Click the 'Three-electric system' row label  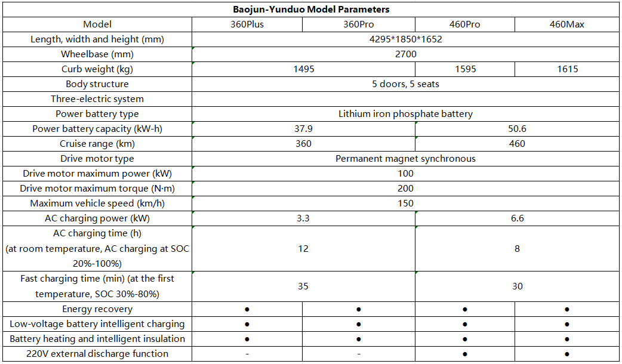click(x=97, y=99)
